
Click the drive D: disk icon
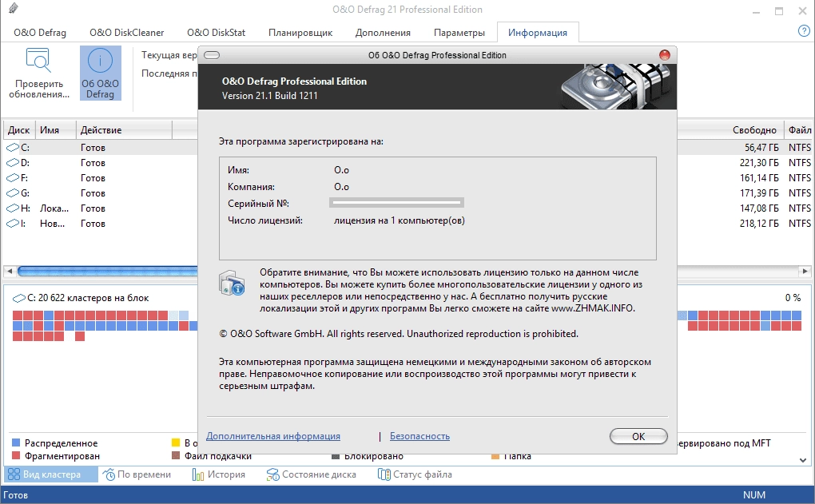click(13, 163)
